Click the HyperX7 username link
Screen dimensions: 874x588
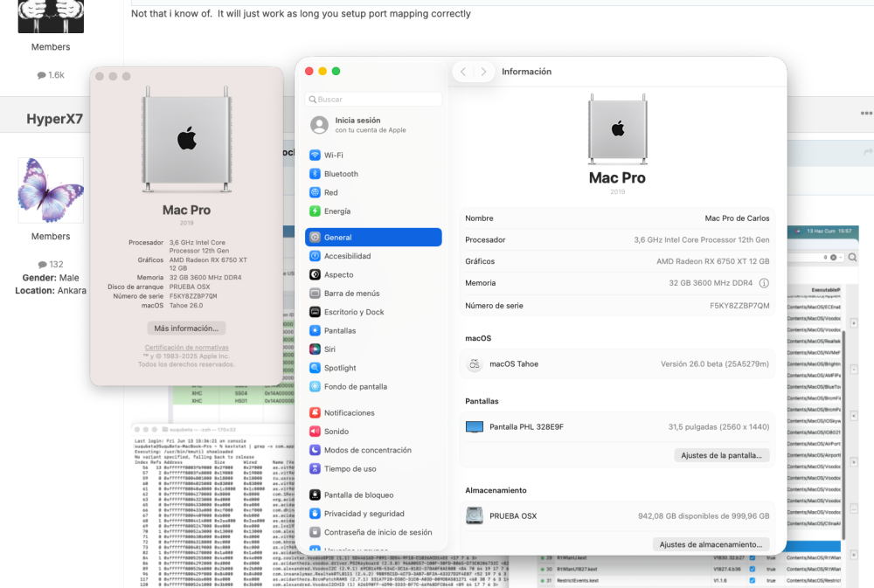point(54,119)
